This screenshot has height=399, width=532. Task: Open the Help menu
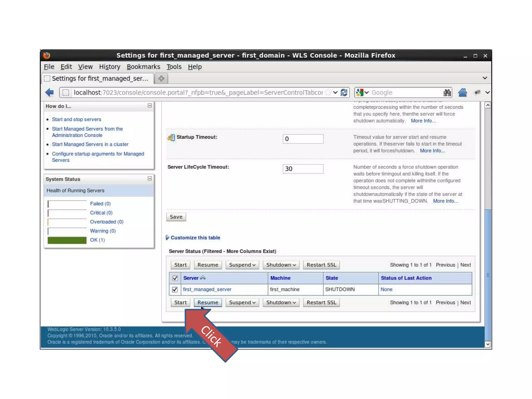tap(195, 67)
